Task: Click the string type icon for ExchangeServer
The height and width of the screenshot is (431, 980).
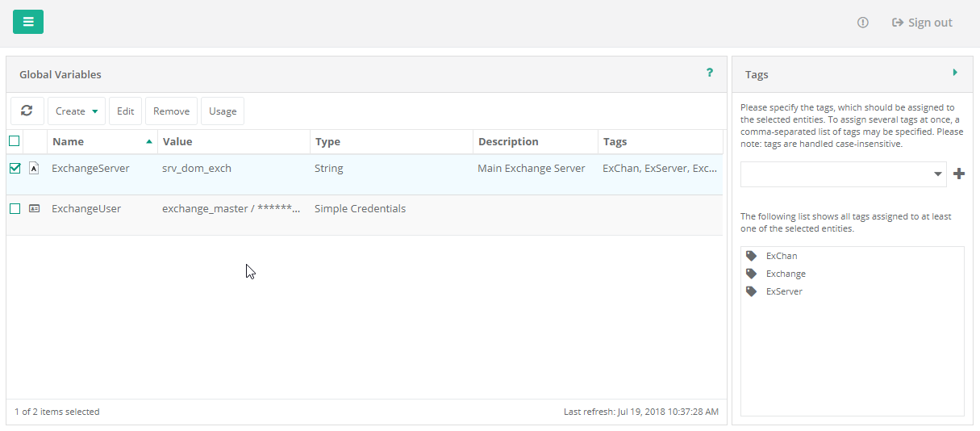Action: coord(34,169)
